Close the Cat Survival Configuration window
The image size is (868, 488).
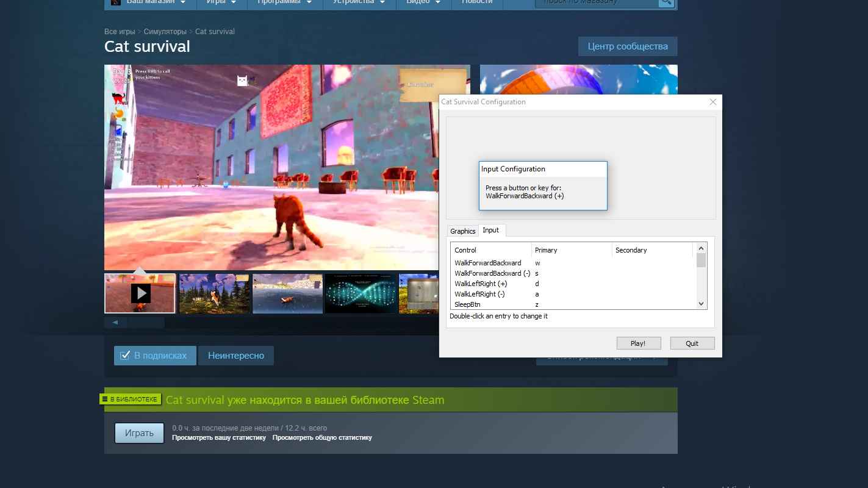coord(712,102)
